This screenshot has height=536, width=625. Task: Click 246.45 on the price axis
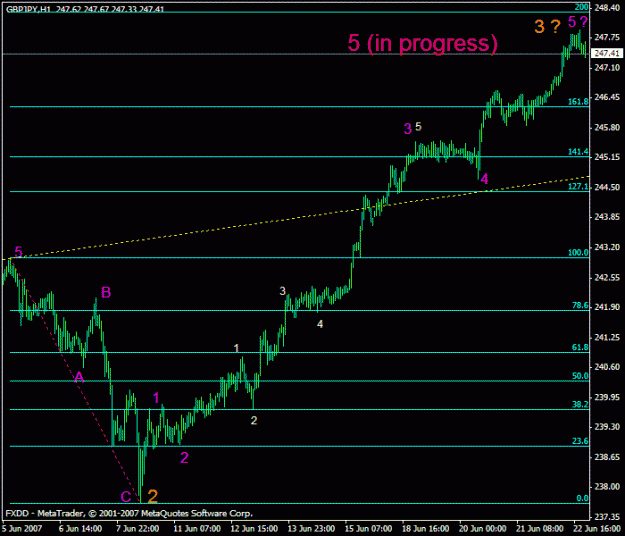(x=607, y=97)
